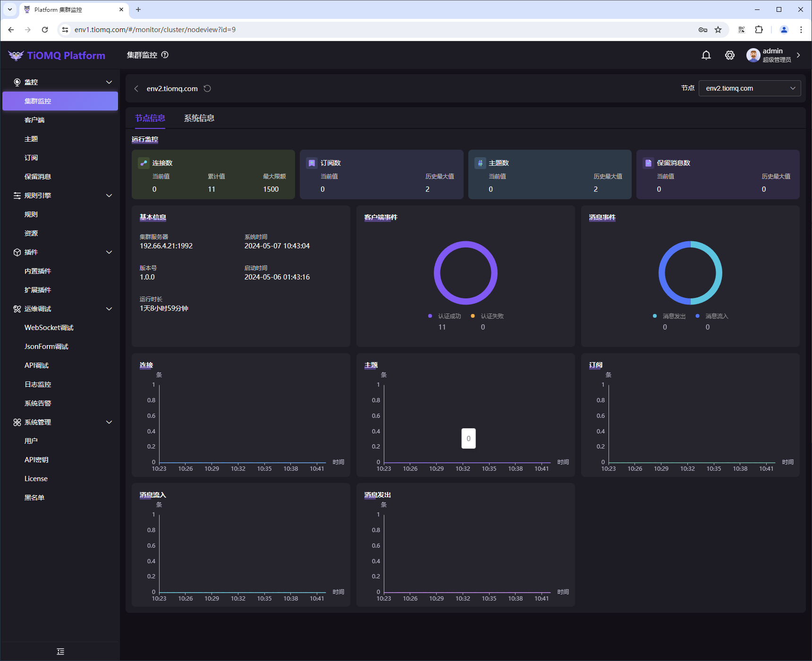812x661 pixels.
Task: Select 集群监控 in the sidebar
Action: (60, 101)
